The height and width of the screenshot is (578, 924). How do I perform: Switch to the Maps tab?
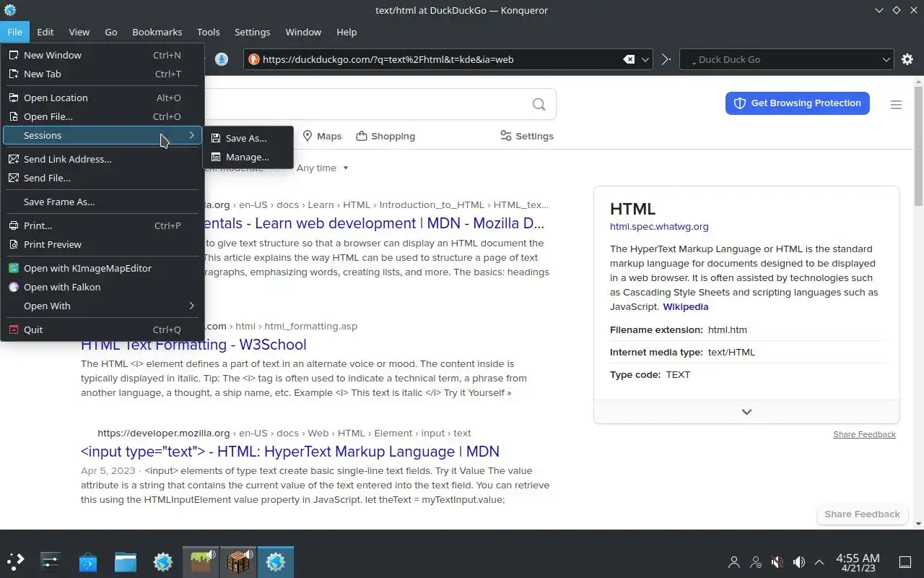tap(322, 136)
